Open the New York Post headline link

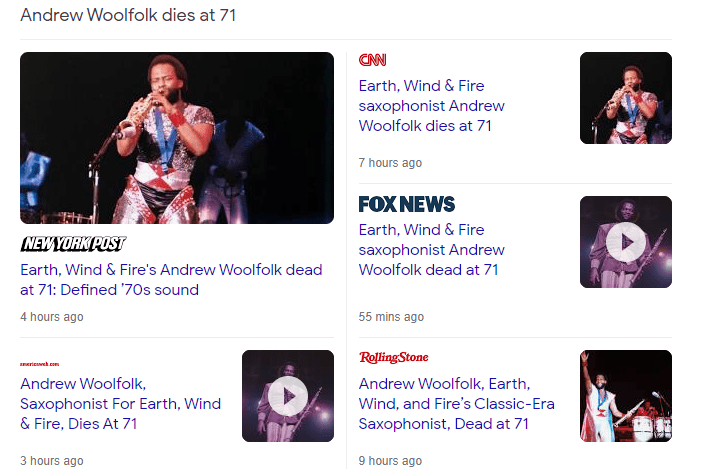(171, 280)
